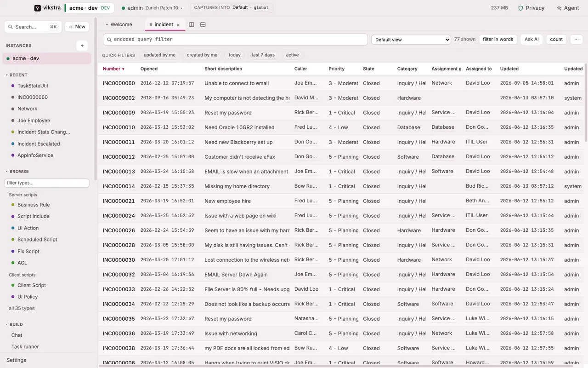Click the vikstra logo icon
The image size is (588, 368).
click(x=38, y=8)
